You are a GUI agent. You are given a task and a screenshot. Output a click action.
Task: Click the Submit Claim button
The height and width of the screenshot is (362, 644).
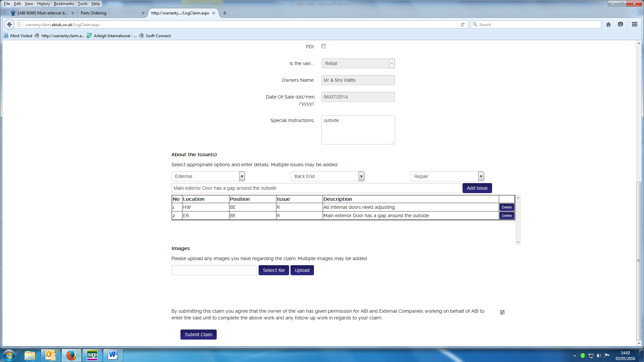click(x=198, y=335)
